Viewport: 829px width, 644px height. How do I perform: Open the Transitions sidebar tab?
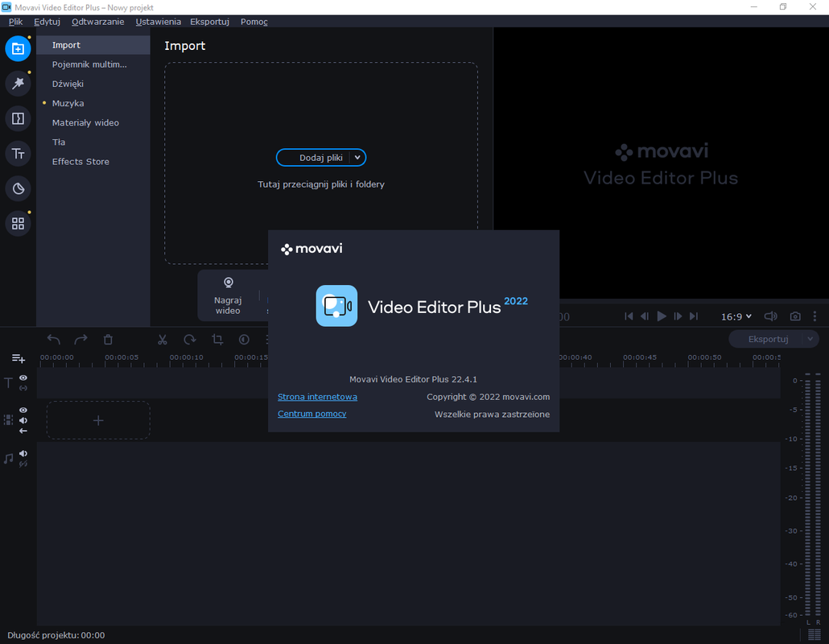pos(18,118)
